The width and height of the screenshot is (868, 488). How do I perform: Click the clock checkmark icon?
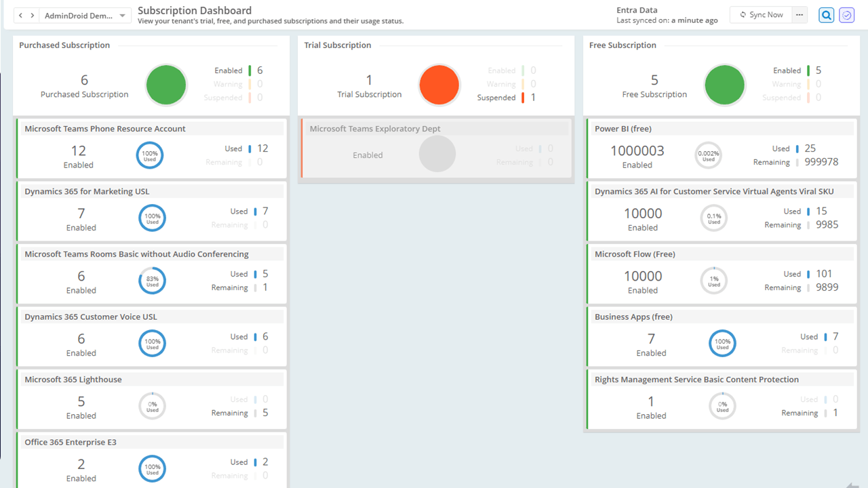[x=846, y=15]
